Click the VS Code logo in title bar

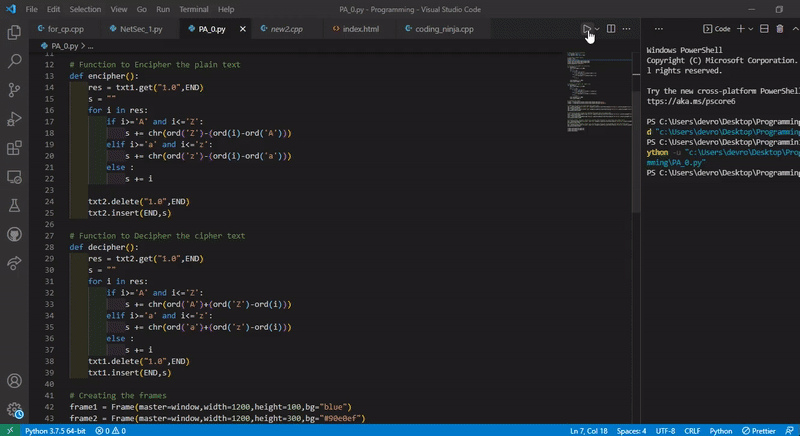[11, 9]
